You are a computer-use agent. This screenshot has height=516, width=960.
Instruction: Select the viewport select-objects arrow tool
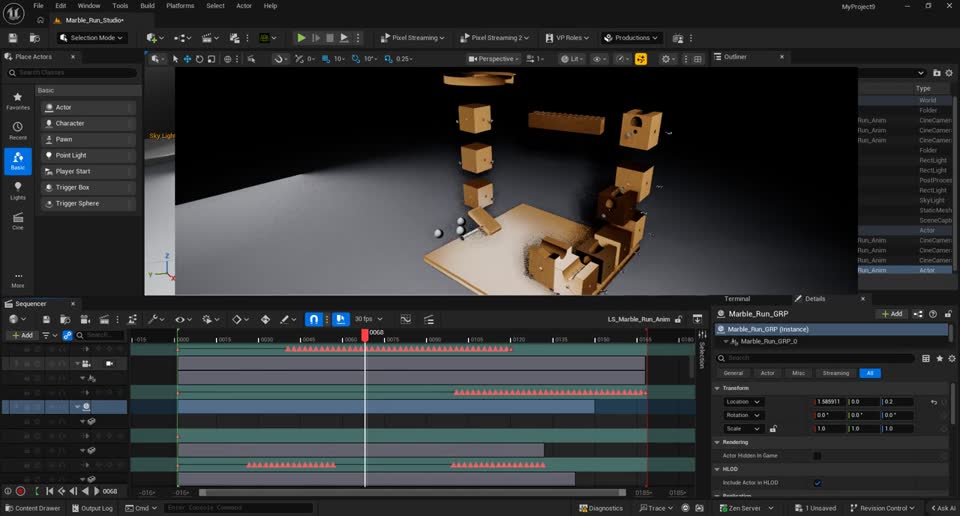[x=176, y=59]
